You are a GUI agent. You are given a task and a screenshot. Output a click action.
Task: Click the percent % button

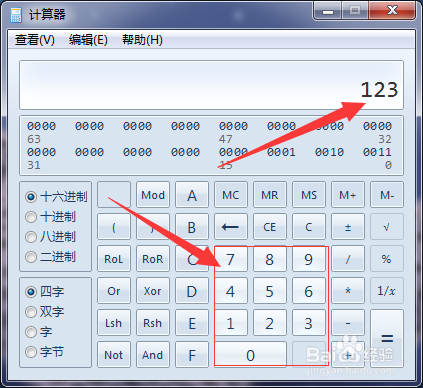[x=387, y=259]
